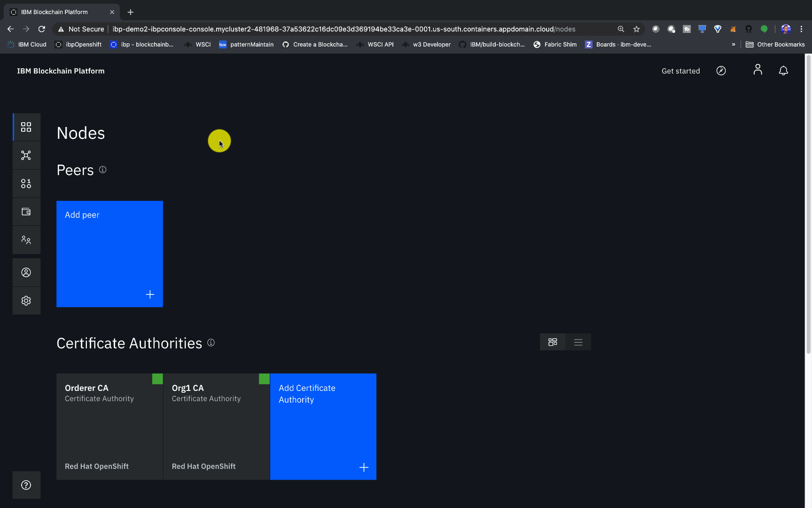The width and height of the screenshot is (812, 508).
Task: Open the WSCI API bookmark
Action: coord(375,44)
